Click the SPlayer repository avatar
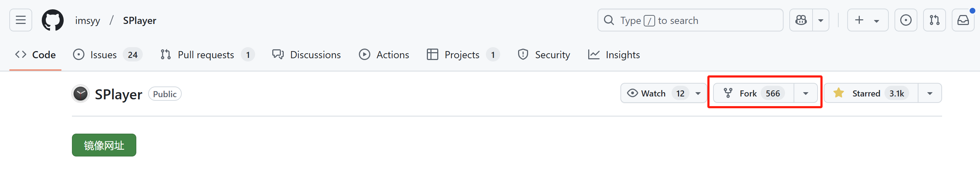 pyautogui.click(x=80, y=94)
